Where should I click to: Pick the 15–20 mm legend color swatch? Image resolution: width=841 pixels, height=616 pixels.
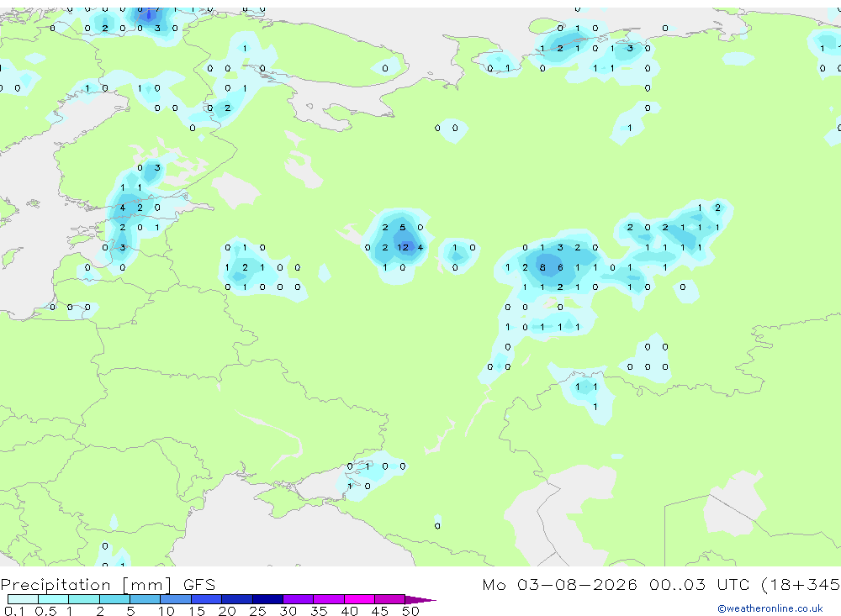point(207,599)
